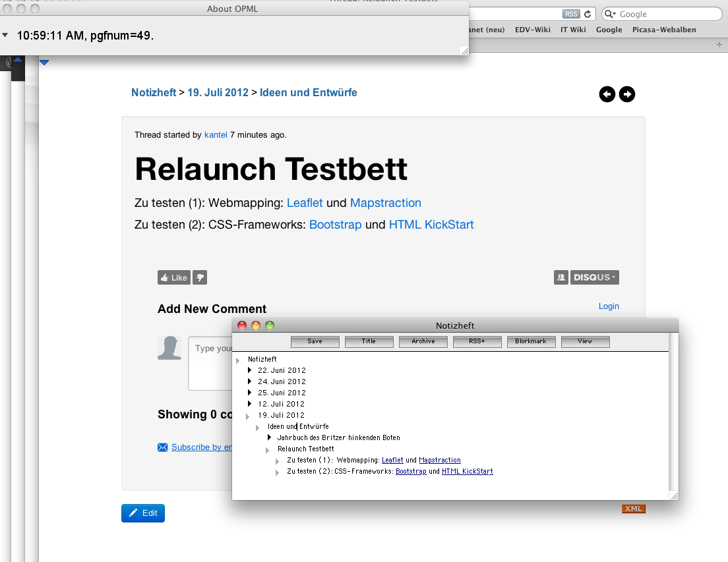Image resolution: width=728 pixels, height=562 pixels.
Task: Open the IT Wiki bookmark
Action: [x=573, y=30]
